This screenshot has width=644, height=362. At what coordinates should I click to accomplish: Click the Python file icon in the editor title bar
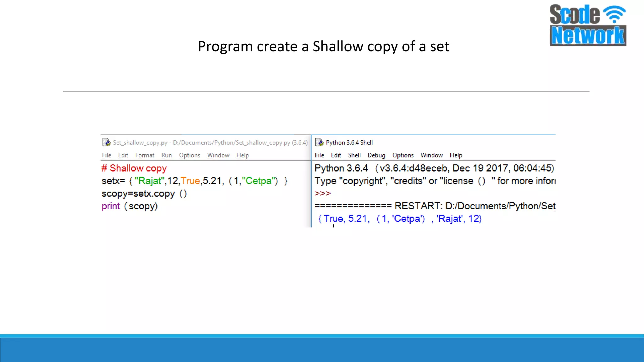click(106, 143)
